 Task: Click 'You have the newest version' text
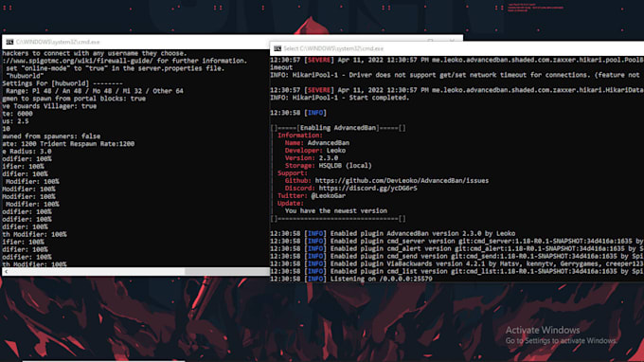[336, 210]
